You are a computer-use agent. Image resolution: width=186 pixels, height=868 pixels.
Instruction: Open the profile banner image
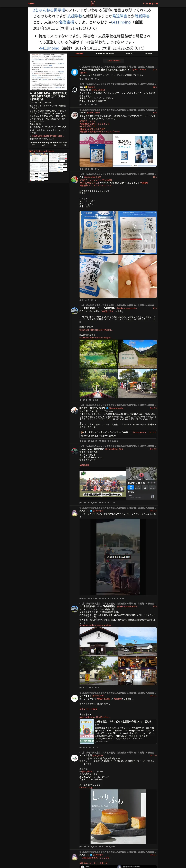(x=93, y=29)
